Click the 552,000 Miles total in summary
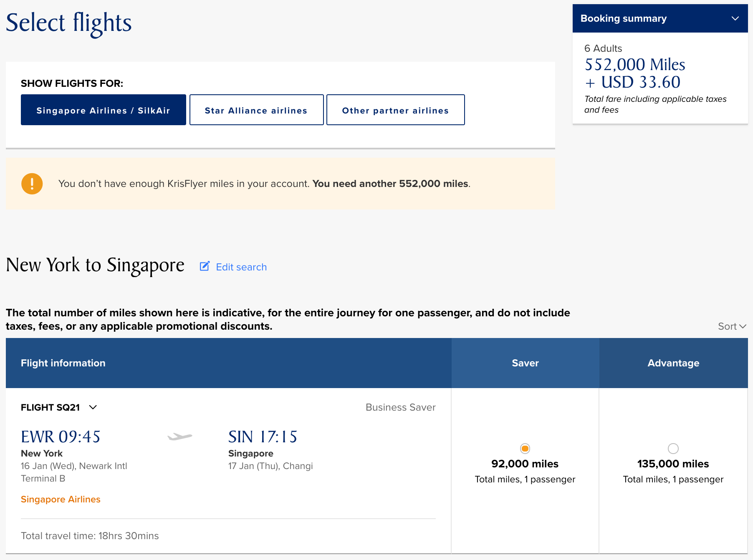This screenshot has height=560, width=753. 634,65
